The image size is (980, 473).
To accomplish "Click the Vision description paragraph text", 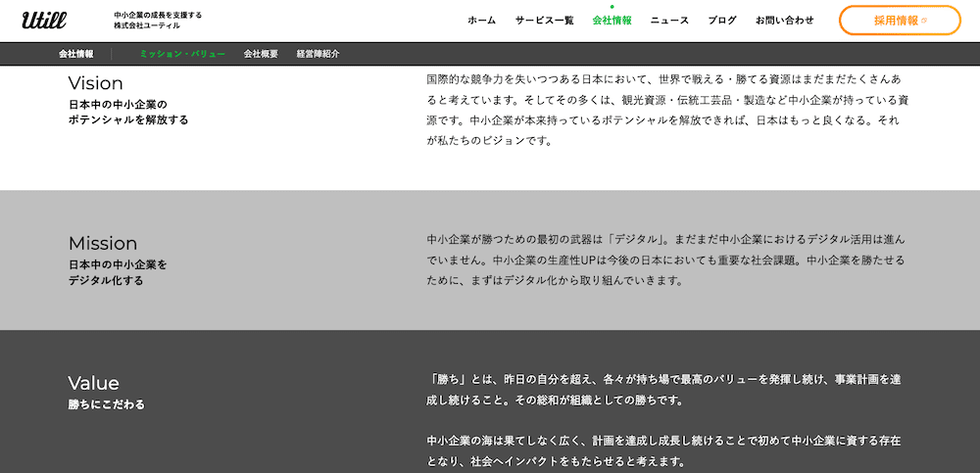I will 666,109.
